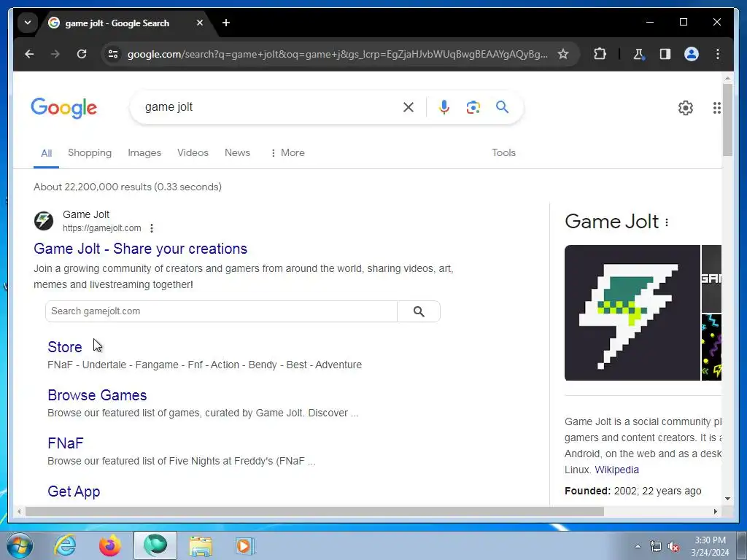Open the Windows Start menu orb
The image size is (747, 560).
[20, 545]
